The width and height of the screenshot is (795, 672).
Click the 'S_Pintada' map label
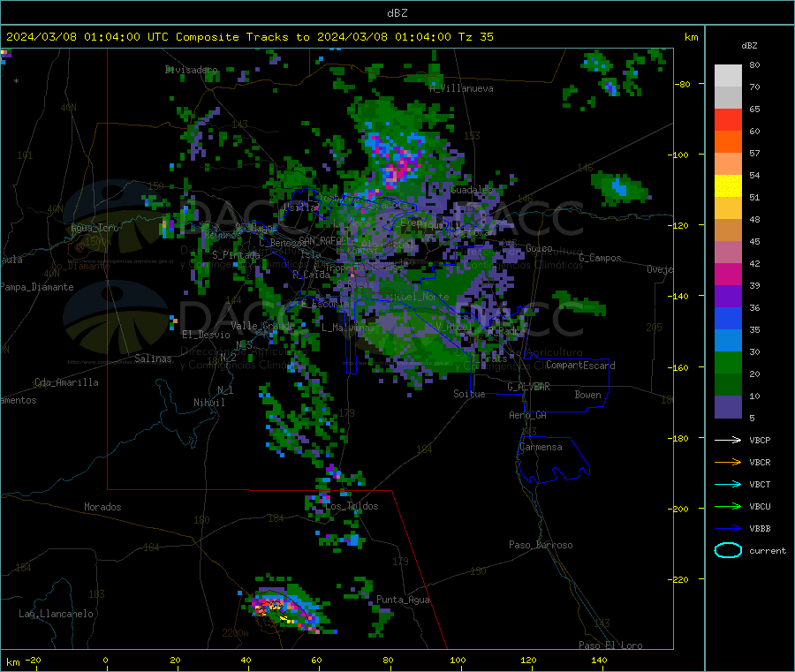pos(236,255)
